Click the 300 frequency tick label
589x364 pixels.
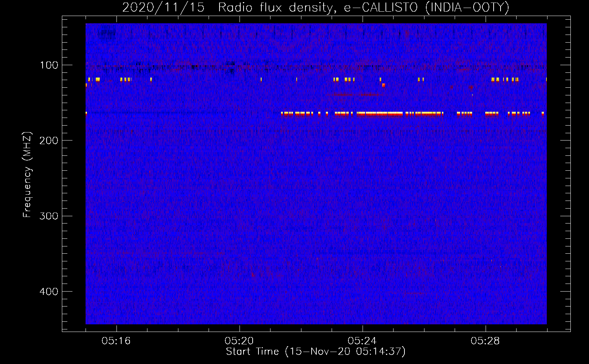[x=49, y=216]
